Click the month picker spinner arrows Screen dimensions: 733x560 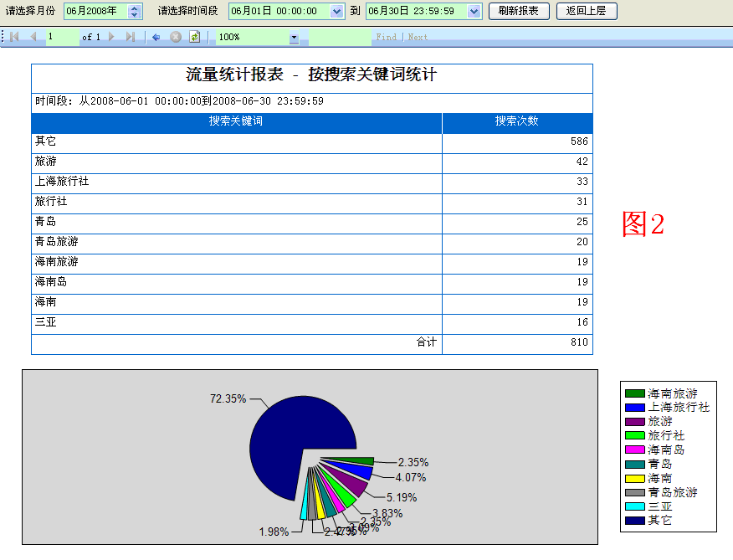pyautogui.click(x=135, y=12)
